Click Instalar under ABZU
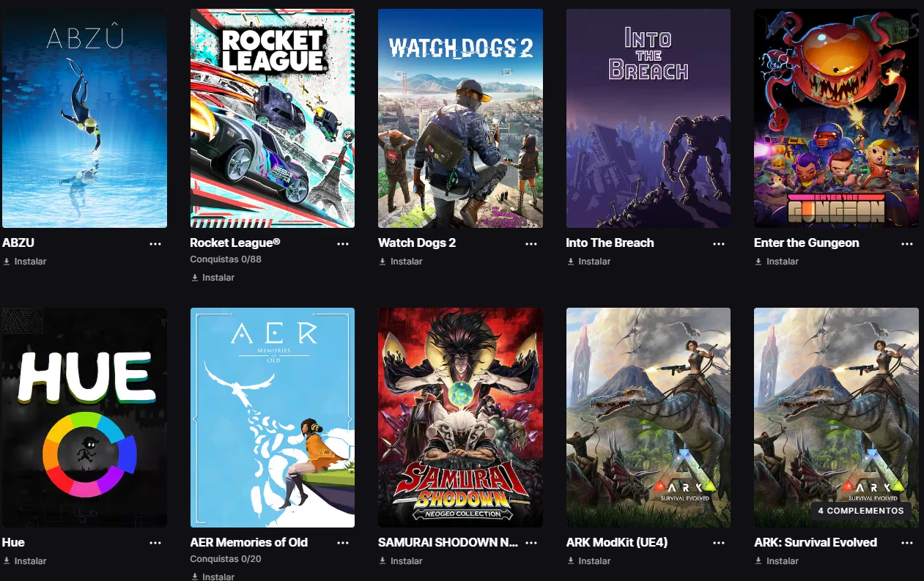 [x=25, y=262]
